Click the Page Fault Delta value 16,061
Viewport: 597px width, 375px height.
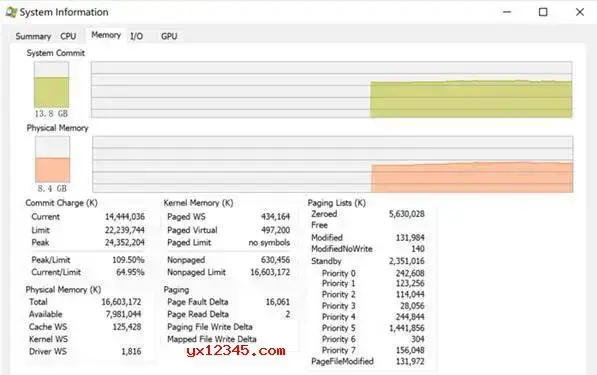point(278,302)
